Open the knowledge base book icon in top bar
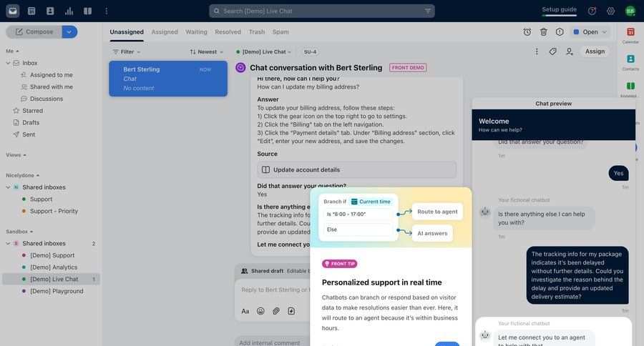Viewport: 644px width, 346px height. (x=88, y=11)
